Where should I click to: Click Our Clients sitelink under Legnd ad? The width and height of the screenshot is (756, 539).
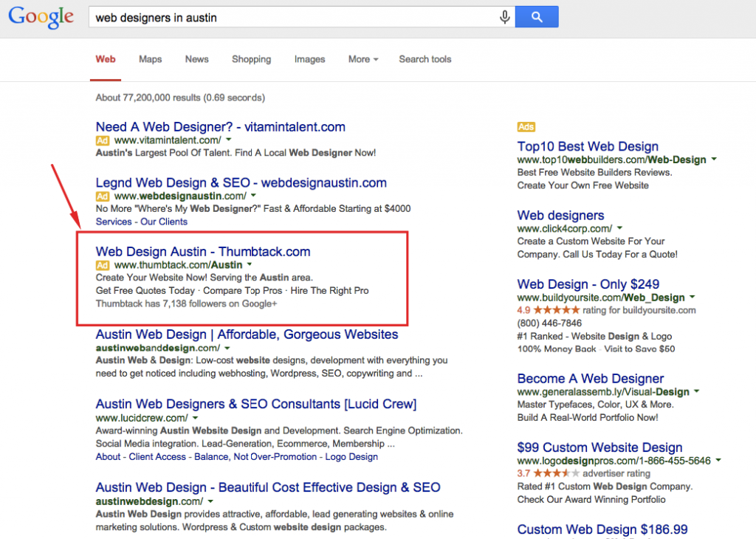(163, 222)
